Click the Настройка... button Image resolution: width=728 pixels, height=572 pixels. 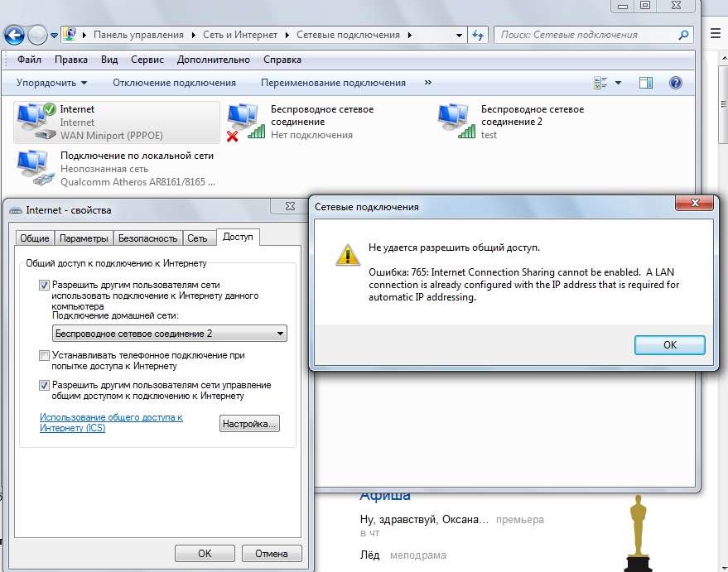[249, 424]
